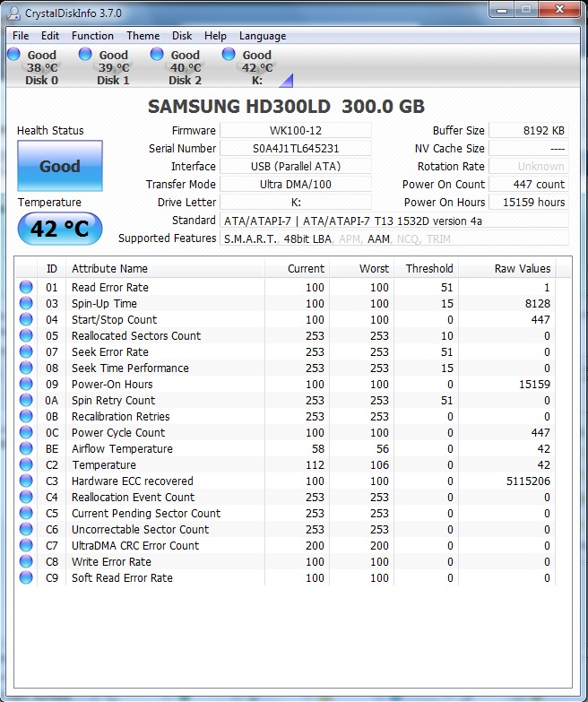The height and width of the screenshot is (702, 588).
Task: Open the Language menu
Action: 263,36
